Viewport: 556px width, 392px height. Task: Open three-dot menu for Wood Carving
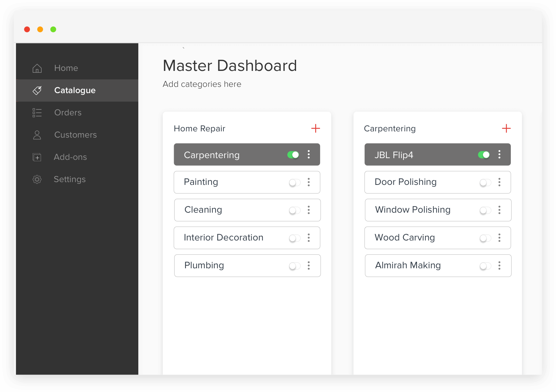(x=499, y=238)
